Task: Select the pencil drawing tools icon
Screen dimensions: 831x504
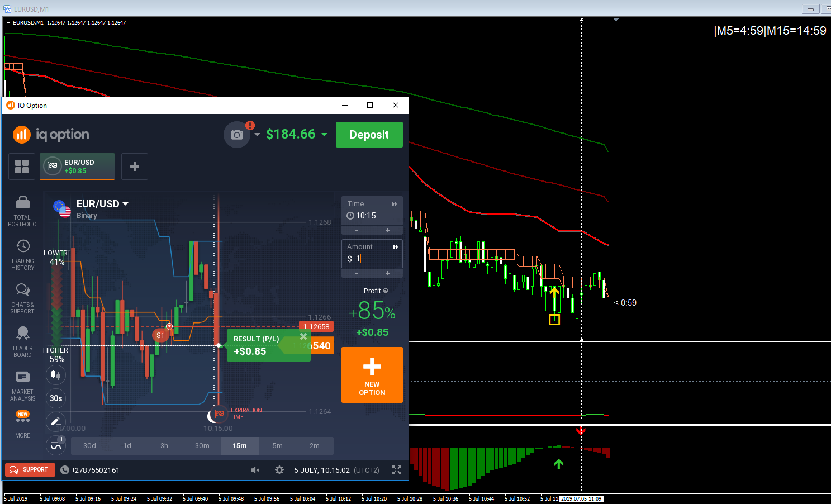Action: [x=56, y=422]
